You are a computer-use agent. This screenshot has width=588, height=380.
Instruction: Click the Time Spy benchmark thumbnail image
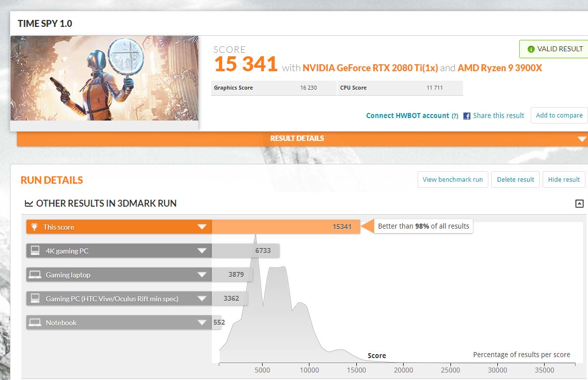(104, 78)
